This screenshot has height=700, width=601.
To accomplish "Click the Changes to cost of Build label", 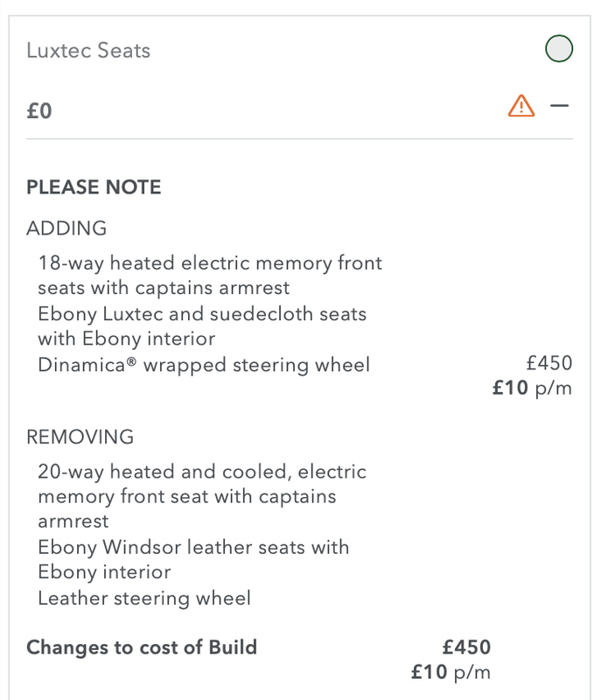I will click(142, 647).
